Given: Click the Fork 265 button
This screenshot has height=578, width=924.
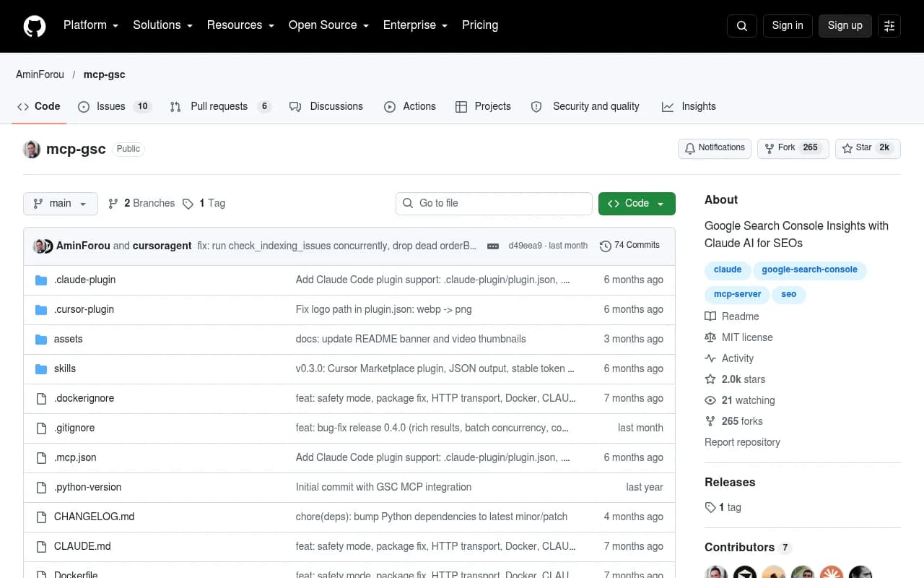Looking at the screenshot, I should 793,148.
